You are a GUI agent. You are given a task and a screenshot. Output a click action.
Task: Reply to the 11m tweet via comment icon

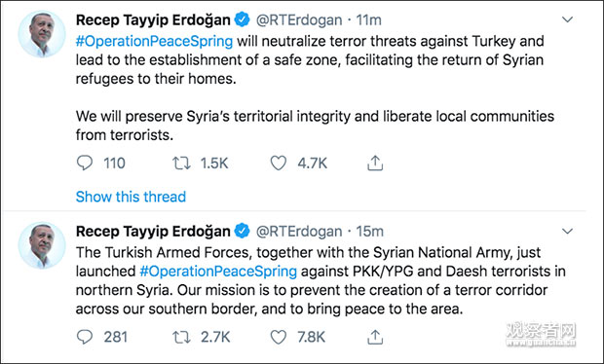coord(85,164)
